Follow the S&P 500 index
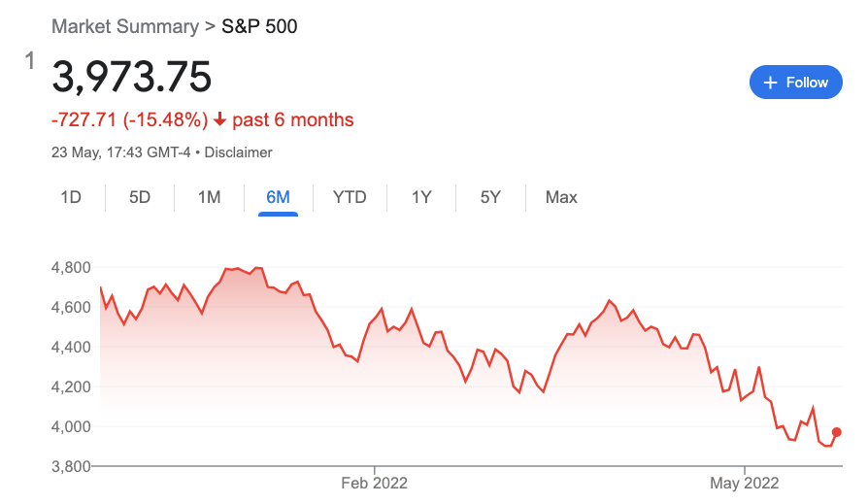The image size is (868, 504). click(x=795, y=83)
